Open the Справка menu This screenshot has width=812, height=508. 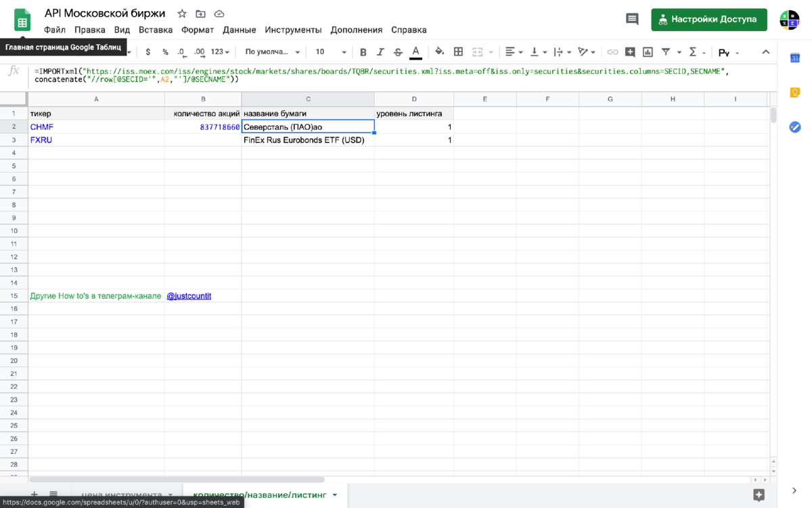click(409, 30)
